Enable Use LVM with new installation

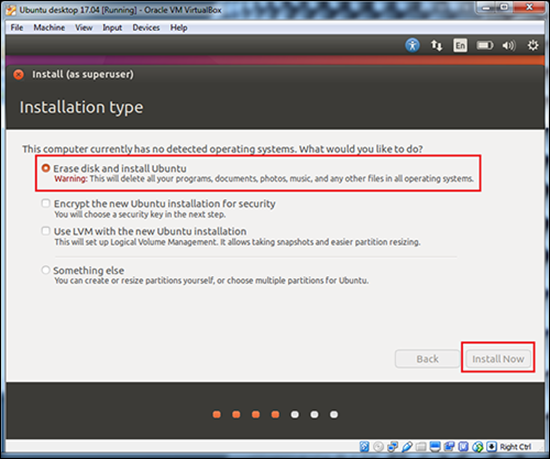click(x=46, y=231)
